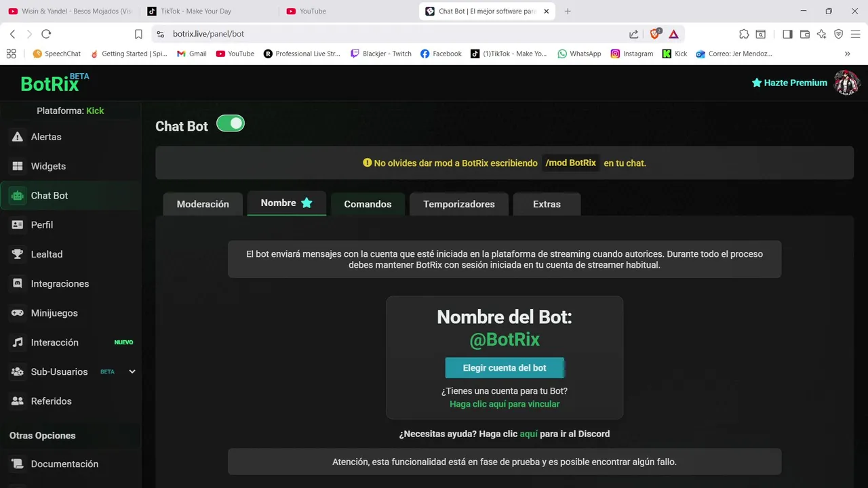Open Getting Started | Spi... bookmark
Viewport: 868px width, 488px height.
point(129,54)
